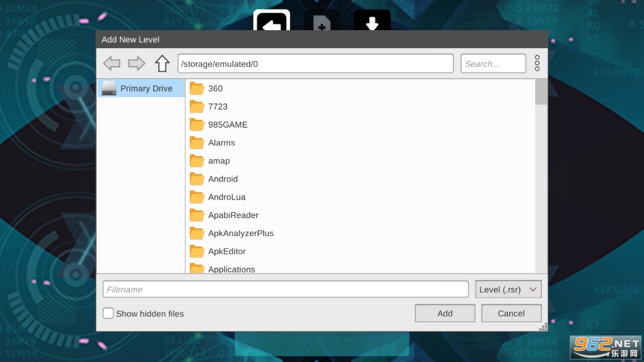Open the Level (.rsr) file type dropdown
Screen dimensions: 644x362
(508, 289)
